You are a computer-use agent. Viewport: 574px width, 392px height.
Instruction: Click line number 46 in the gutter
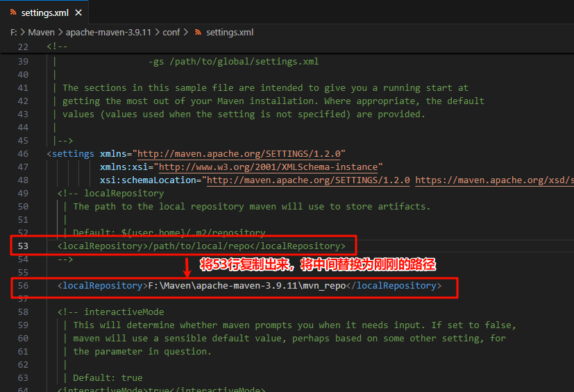23,154
